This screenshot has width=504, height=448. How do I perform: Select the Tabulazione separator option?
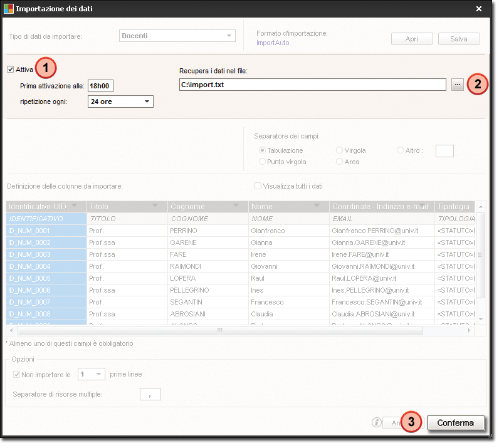262,150
